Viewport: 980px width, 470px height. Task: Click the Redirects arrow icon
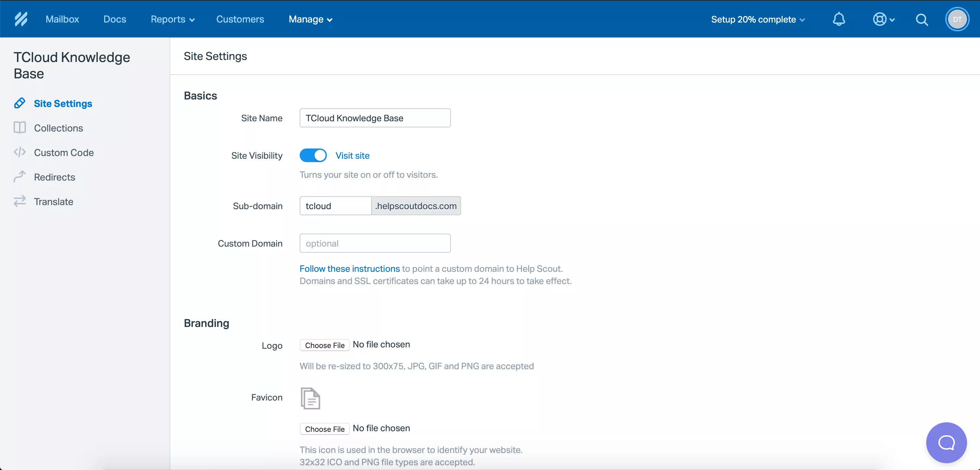click(20, 176)
